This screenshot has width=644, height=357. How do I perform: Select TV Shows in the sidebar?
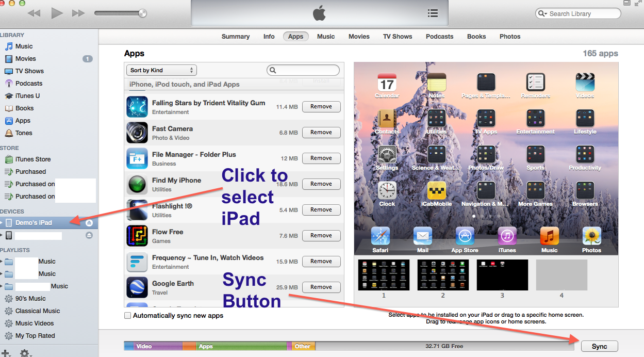[x=29, y=71]
